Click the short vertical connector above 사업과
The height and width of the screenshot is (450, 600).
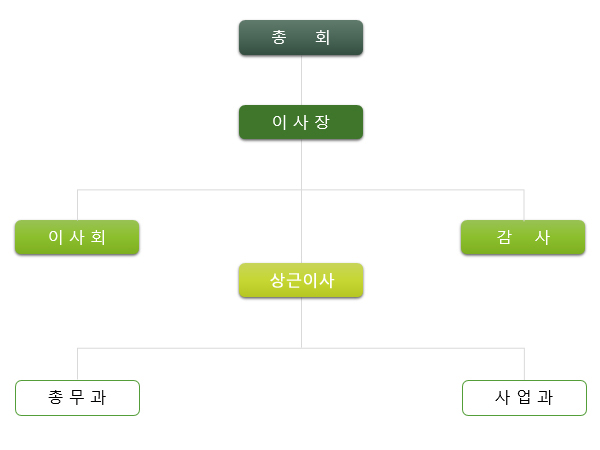click(523, 364)
